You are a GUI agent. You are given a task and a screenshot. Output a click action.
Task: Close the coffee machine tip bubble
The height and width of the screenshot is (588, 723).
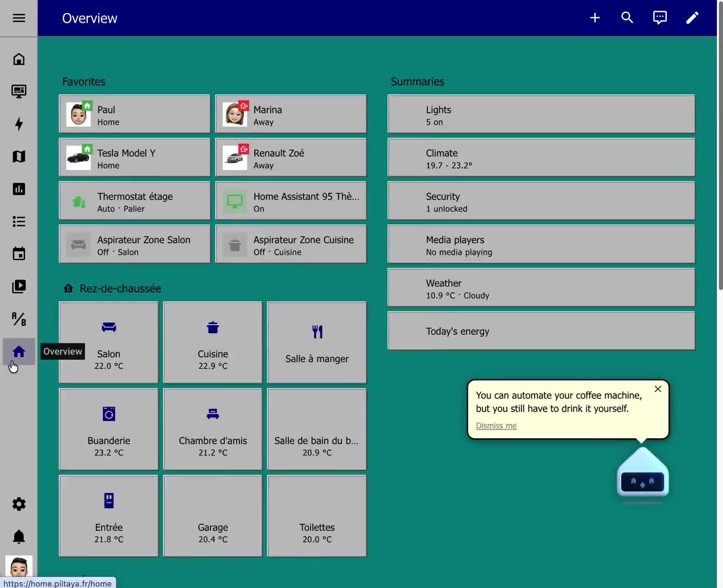tap(658, 389)
